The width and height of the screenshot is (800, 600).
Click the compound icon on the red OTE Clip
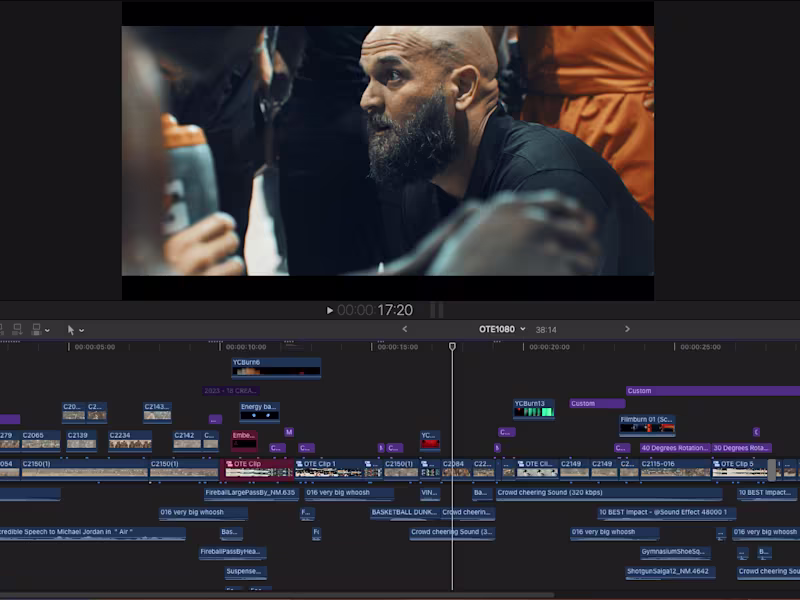pos(229,464)
